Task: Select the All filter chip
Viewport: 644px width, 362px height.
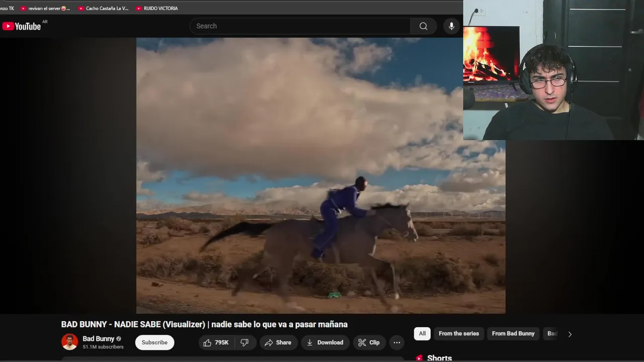Action: [x=422, y=333]
